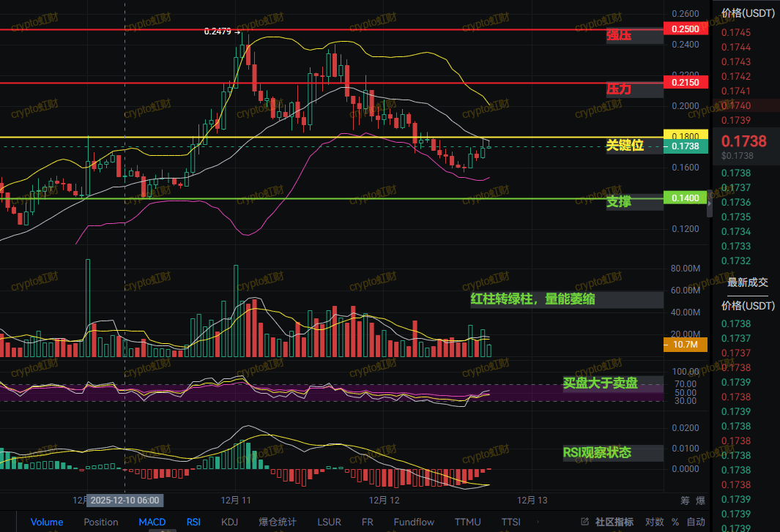Select bid price 0.1732 in order book
Screen dimensions: 780x532
[x=736, y=261]
